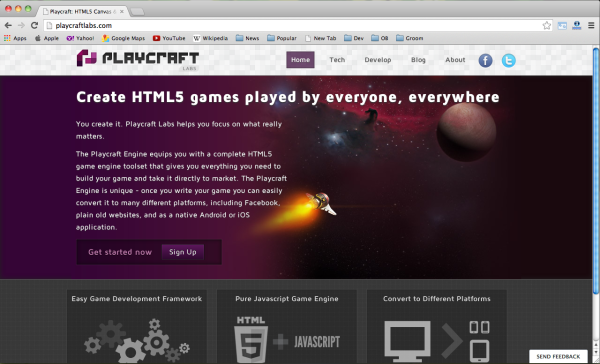
Task: Reload the page with refresh icon
Action: click(x=34, y=25)
